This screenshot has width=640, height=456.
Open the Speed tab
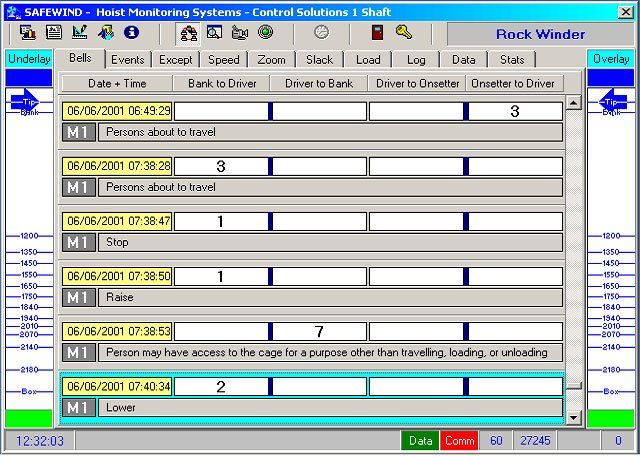(x=223, y=60)
